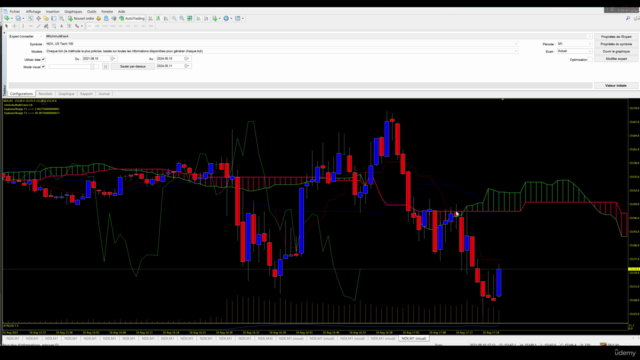Switch chart to line chart icon
This screenshot has width=640, height=360.
pyautogui.click(x=166, y=18)
